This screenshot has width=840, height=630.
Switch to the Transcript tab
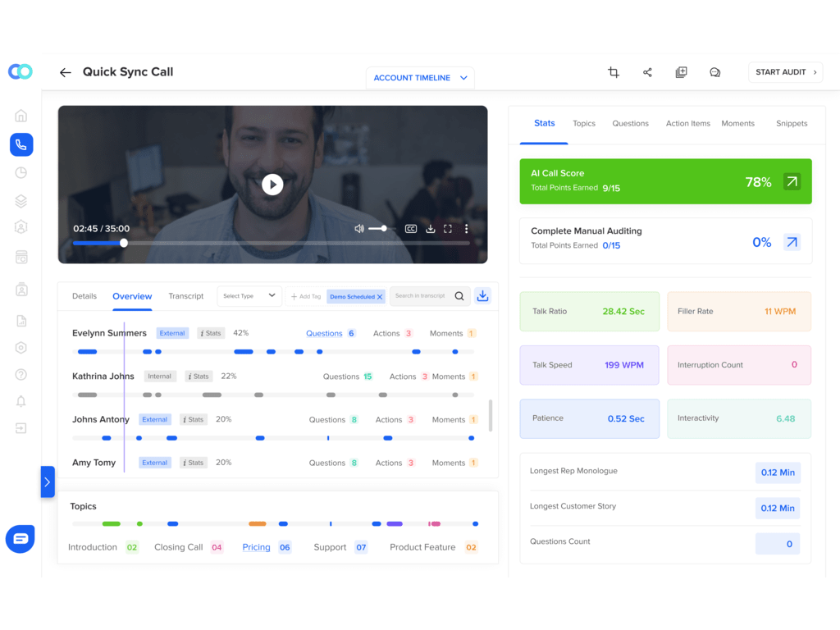tap(186, 296)
